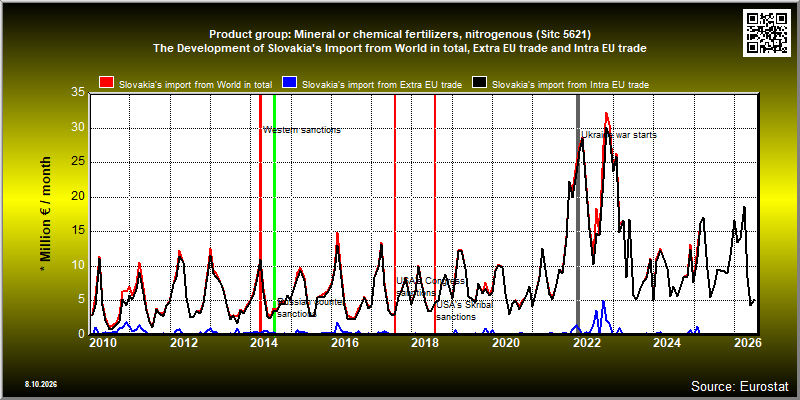Image resolution: width=800 pixels, height=400 pixels.
Task: Click the red World in total legend swatch
Action: (107, 83)
